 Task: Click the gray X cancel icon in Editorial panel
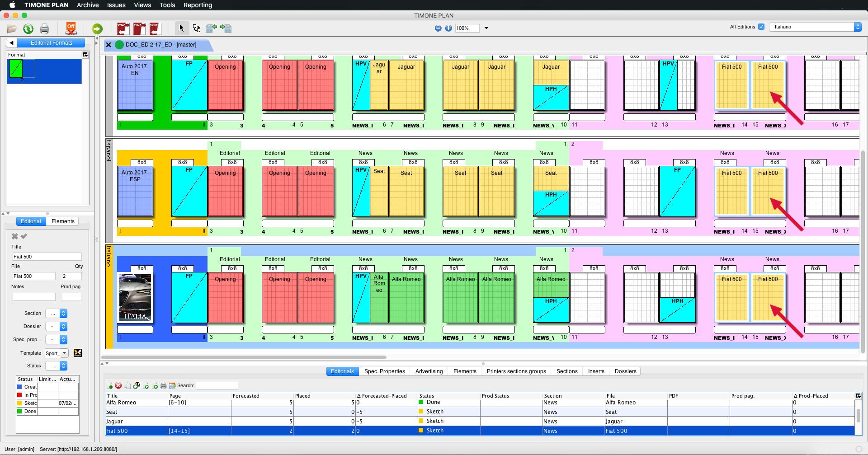[14, 236]
